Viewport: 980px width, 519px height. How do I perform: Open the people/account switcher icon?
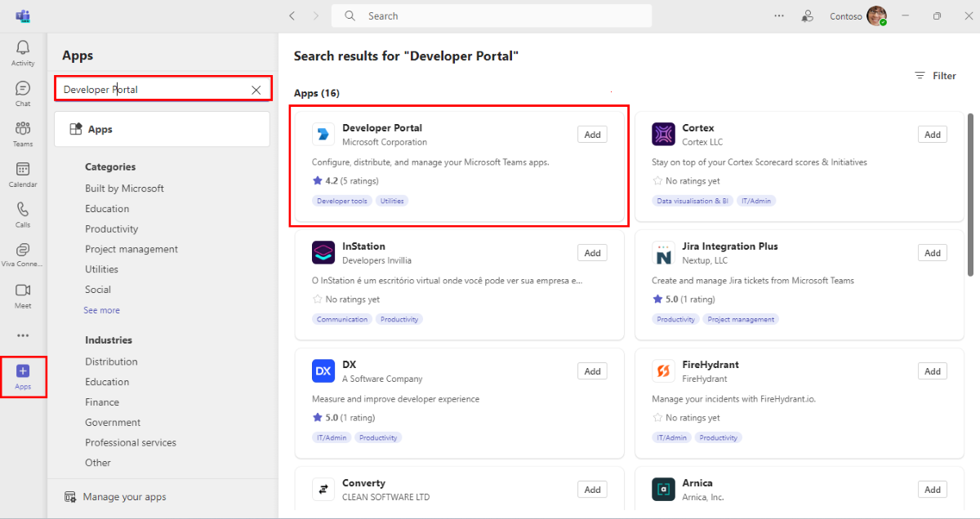807,16
